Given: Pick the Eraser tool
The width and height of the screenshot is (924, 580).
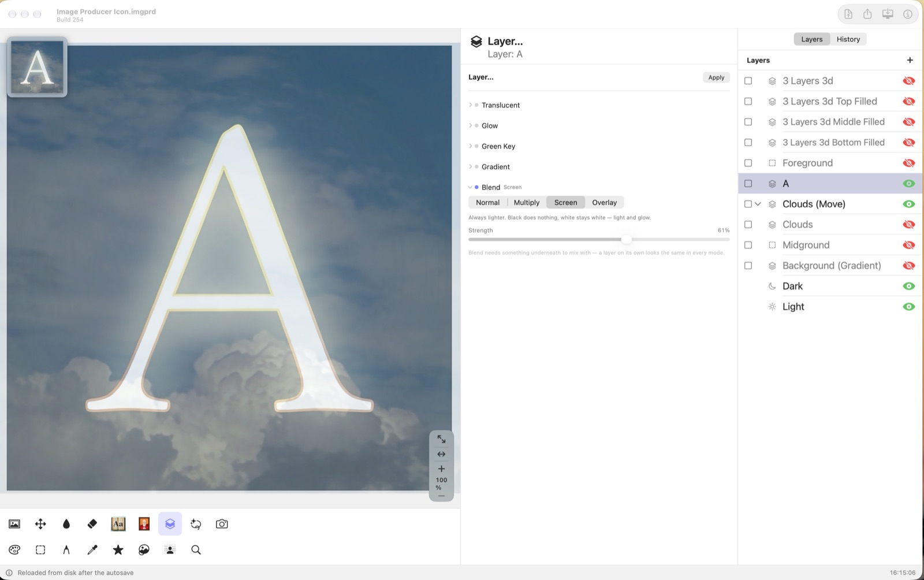Looking at the screenshot, I should (92, 524).
